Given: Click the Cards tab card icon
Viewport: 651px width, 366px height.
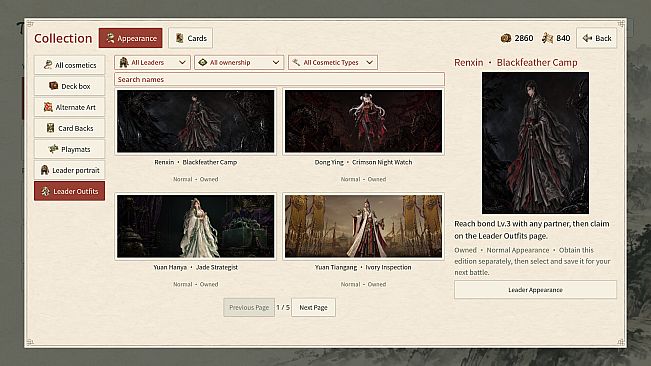Looking at the screenshot, I should (180, 38).
